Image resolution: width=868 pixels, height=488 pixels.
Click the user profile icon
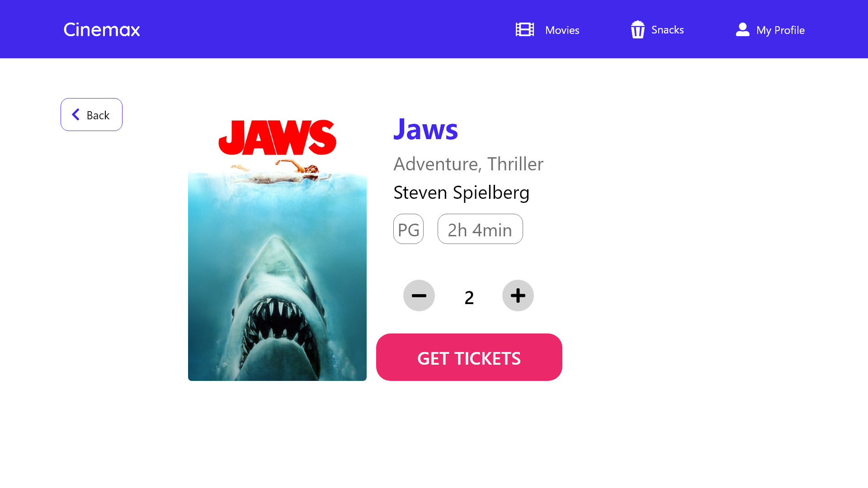(742, 29)
